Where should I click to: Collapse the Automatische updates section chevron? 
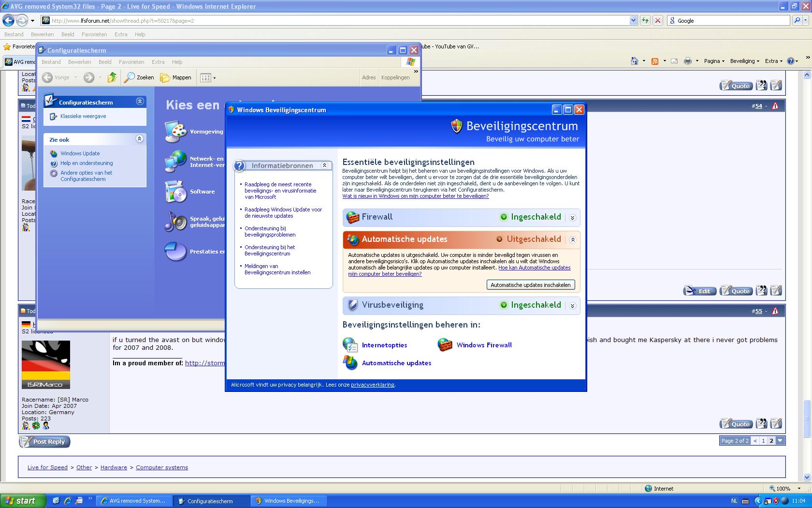[x=572, y=240]
